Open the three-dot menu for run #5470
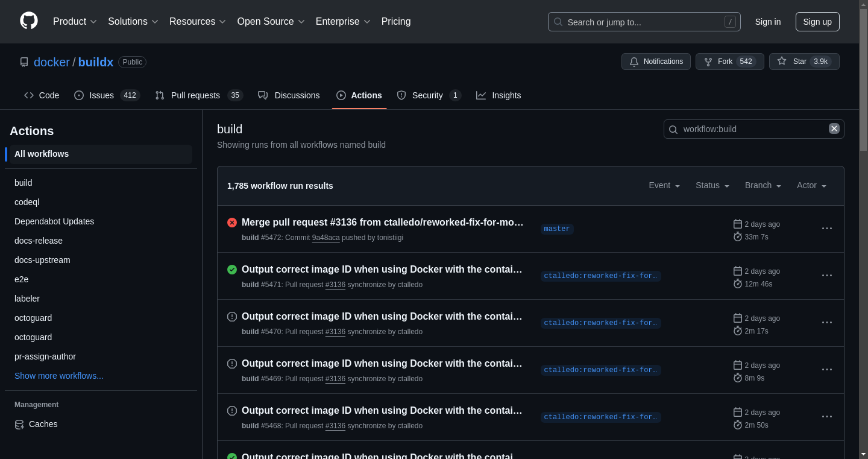 [x=827, y=323]
